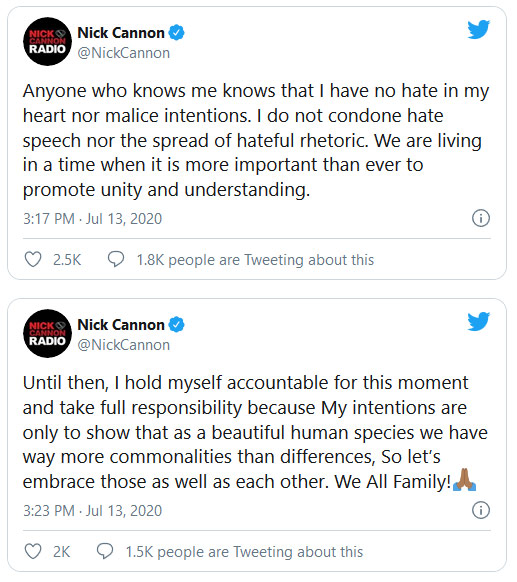Open Nick Cannon name link in first tweet
Image resolution: width=517 pixels, height=582 pixels.
[121, 33]
